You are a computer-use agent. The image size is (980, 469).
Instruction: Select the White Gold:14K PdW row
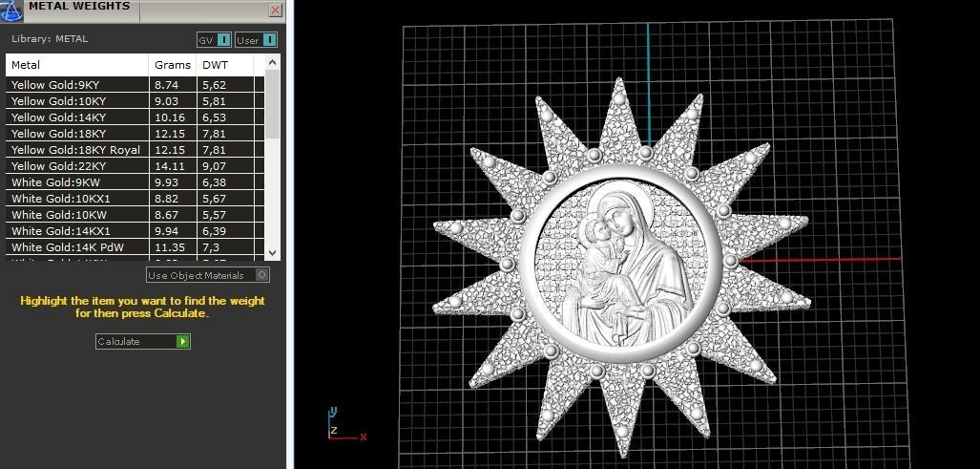point(135,247)
